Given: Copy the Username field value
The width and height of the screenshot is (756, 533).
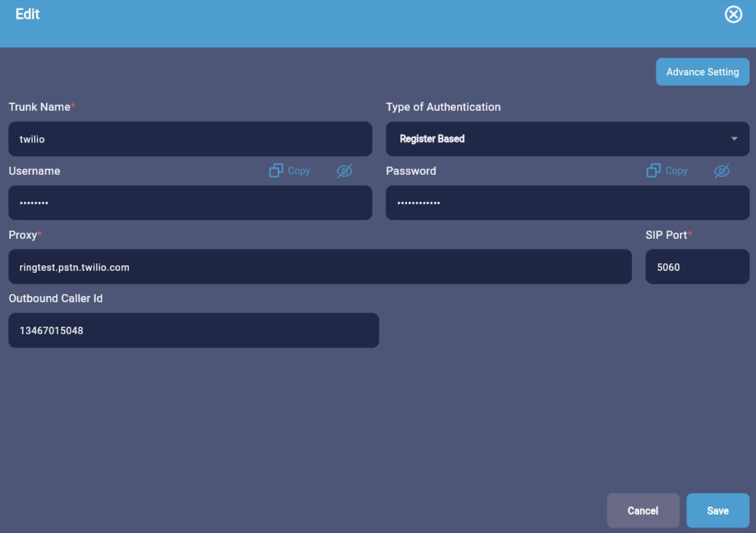Looking at the screenshot, I should point(289,171).
